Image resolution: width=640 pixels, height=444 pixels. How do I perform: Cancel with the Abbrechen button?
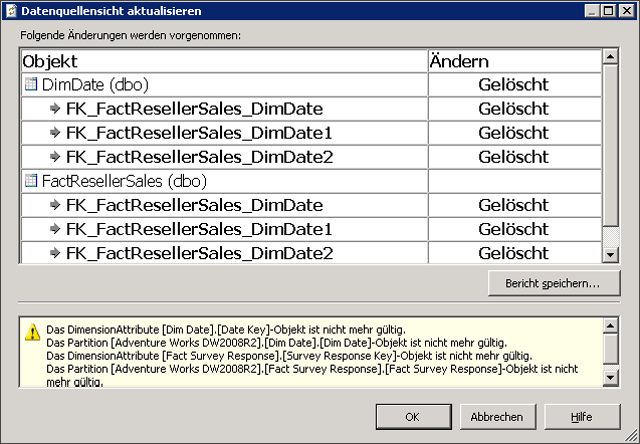[497, 416]
